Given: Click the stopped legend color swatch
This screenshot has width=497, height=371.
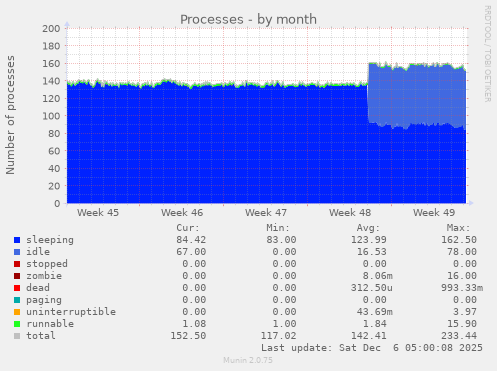Looking at the screenshot, I should pos(17,264).
